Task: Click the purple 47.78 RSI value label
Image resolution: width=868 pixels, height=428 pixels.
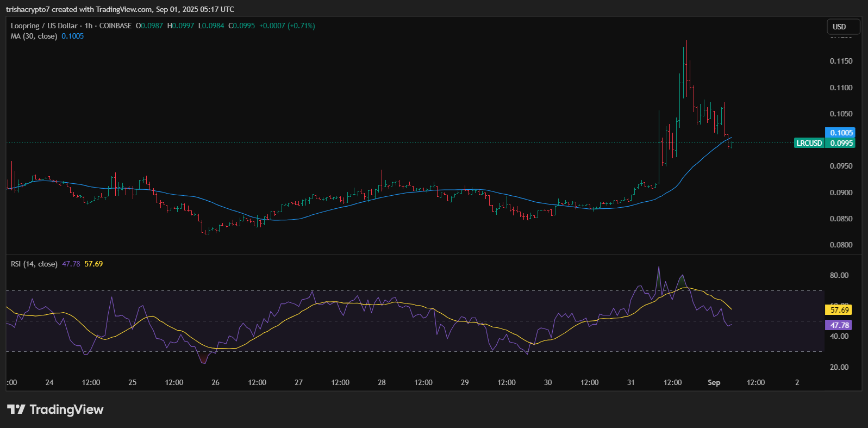Action: [839, 325]
